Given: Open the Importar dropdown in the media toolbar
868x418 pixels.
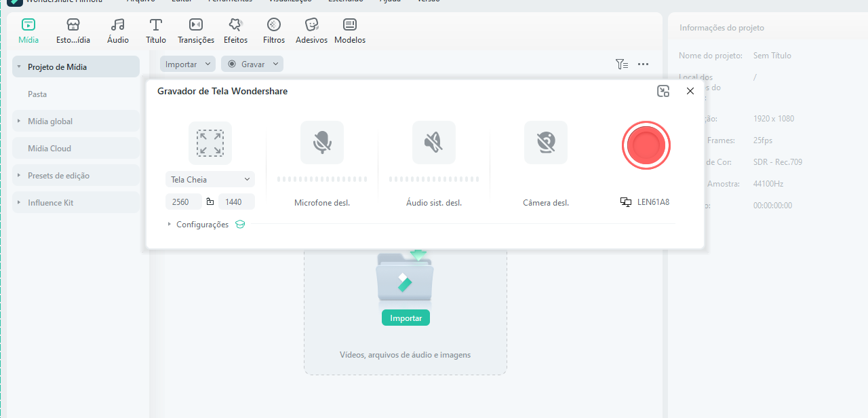Looking at the screenshot, I should coord(188,64).
